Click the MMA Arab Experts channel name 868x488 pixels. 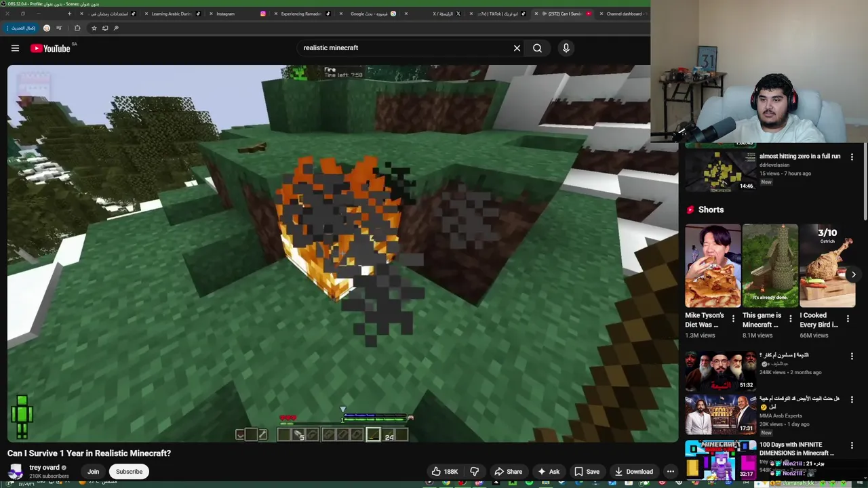(x=781, y=415)
